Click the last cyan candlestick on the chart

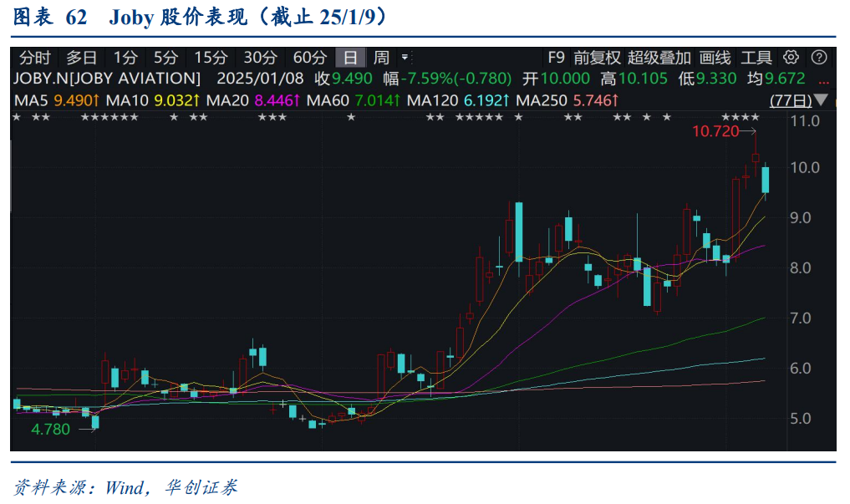[x=766, y=180]
